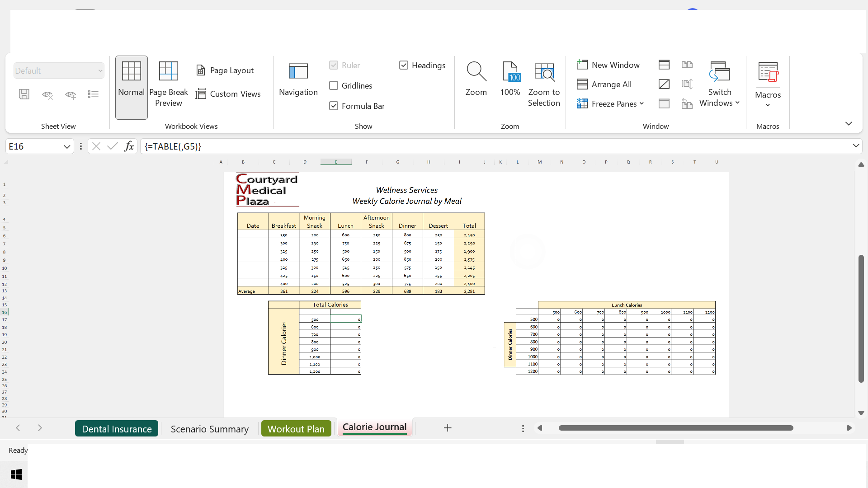
Task: Toggle the Headings checkbox
Action: click(x=404, y=66)
